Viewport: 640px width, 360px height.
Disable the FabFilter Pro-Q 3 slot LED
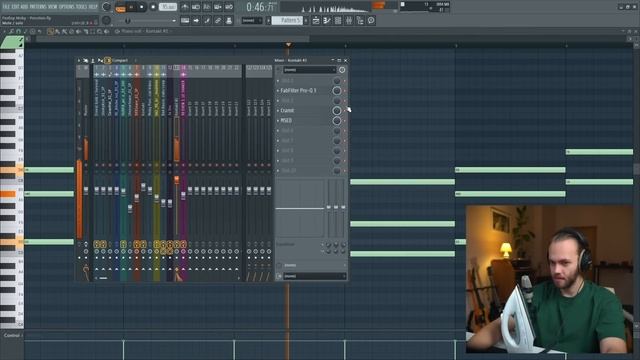[344, 91]
